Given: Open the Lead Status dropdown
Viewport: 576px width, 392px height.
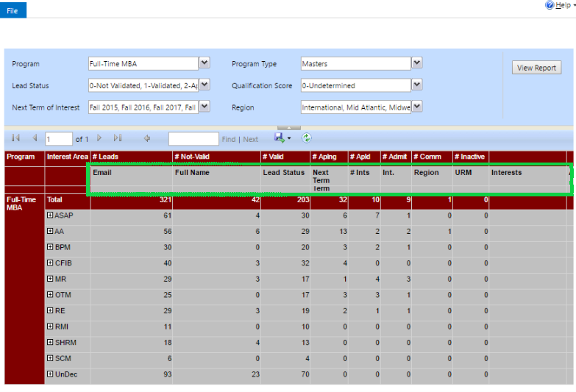Looking at the screenshot, I should (205, 85).
